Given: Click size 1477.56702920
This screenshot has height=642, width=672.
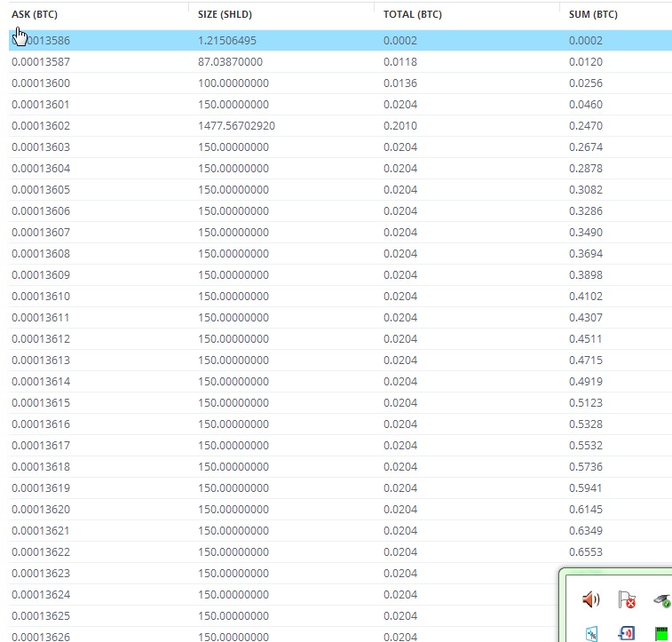Looking at the screenshot, I should (236, 125).
